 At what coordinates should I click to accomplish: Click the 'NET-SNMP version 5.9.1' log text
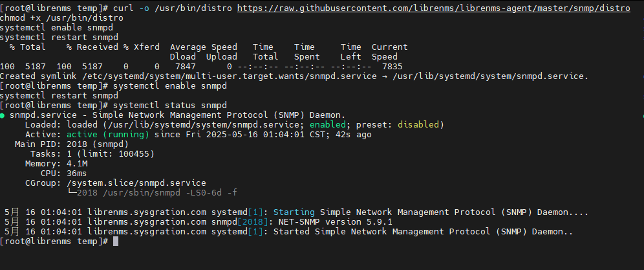point(335,222)
